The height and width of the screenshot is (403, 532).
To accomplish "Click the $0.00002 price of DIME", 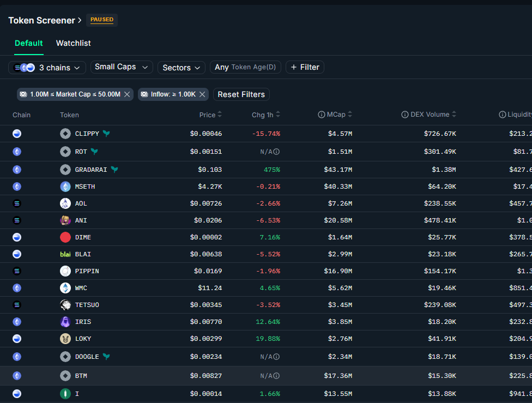I will point(206,237).
